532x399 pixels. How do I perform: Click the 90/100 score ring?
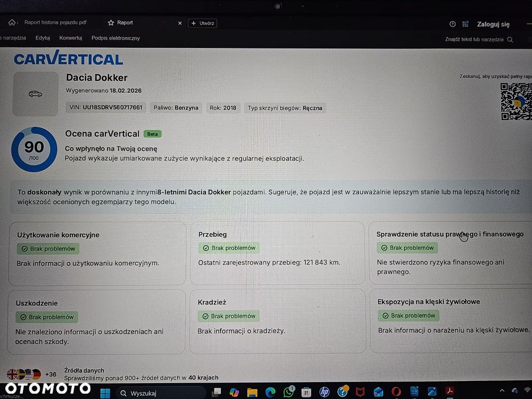tap(34, 149)
